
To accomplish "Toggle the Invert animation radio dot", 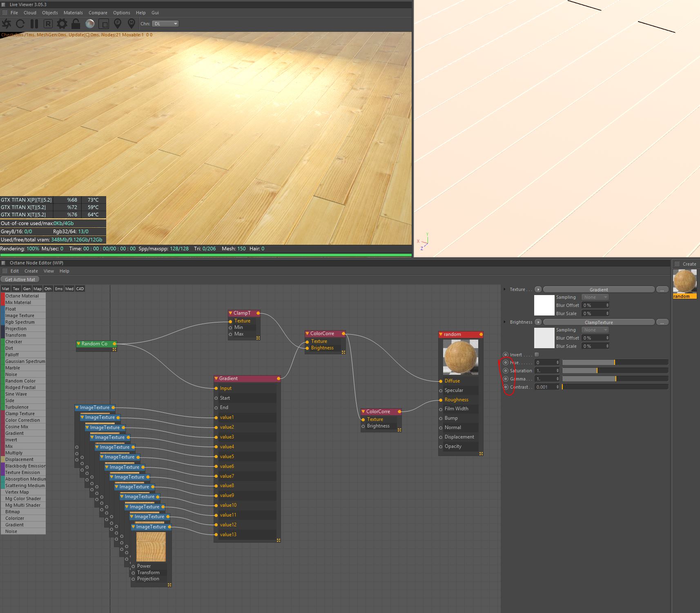I will [506, 355].
